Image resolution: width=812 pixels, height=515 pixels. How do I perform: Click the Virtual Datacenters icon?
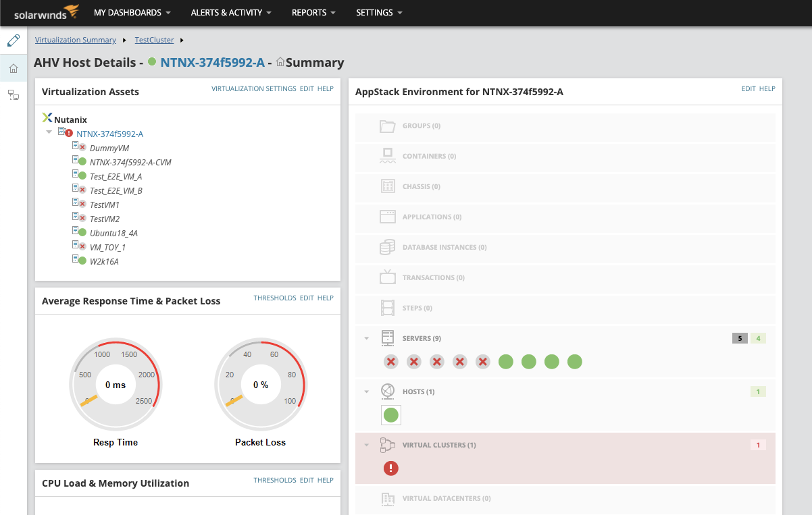[x=387, y=499]
